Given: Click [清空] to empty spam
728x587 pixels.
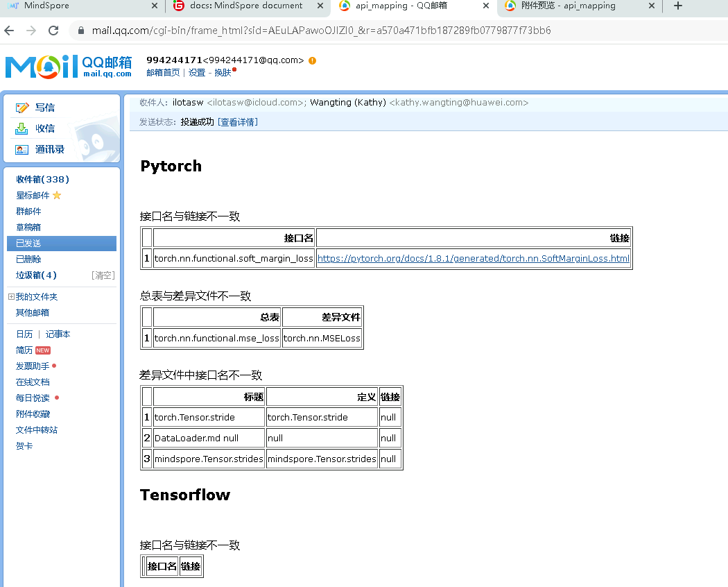Looking at the screenshot, I should tap(103, 275).
